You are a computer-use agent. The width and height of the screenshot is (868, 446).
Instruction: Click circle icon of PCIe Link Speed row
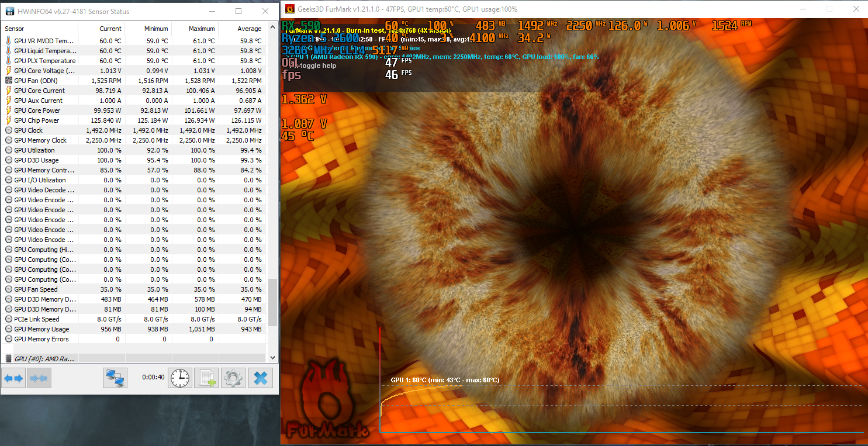point(8,319)
